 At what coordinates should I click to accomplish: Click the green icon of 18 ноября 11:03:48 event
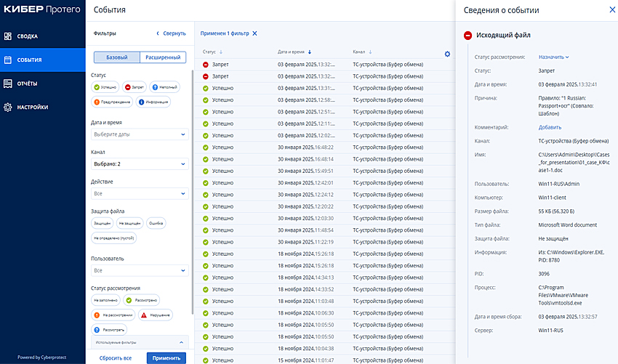pos(206,302)
